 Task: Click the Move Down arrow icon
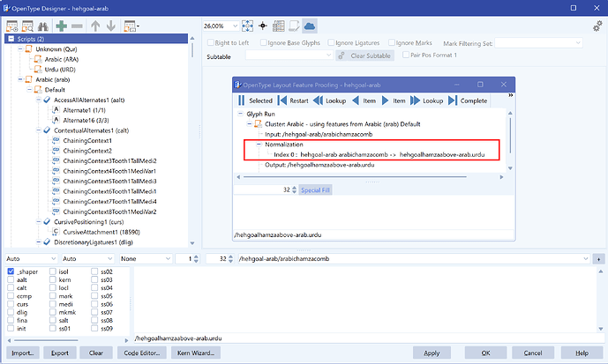tap(109, 26)
